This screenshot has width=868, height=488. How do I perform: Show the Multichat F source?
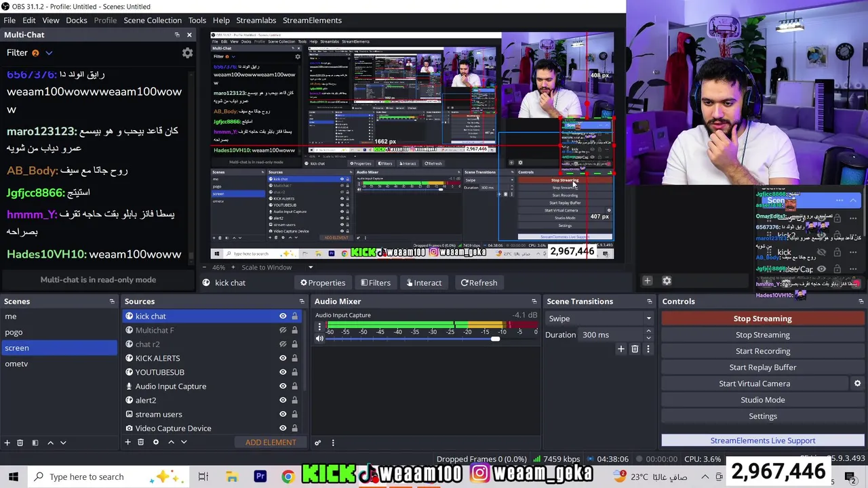(x=283, y=330)
